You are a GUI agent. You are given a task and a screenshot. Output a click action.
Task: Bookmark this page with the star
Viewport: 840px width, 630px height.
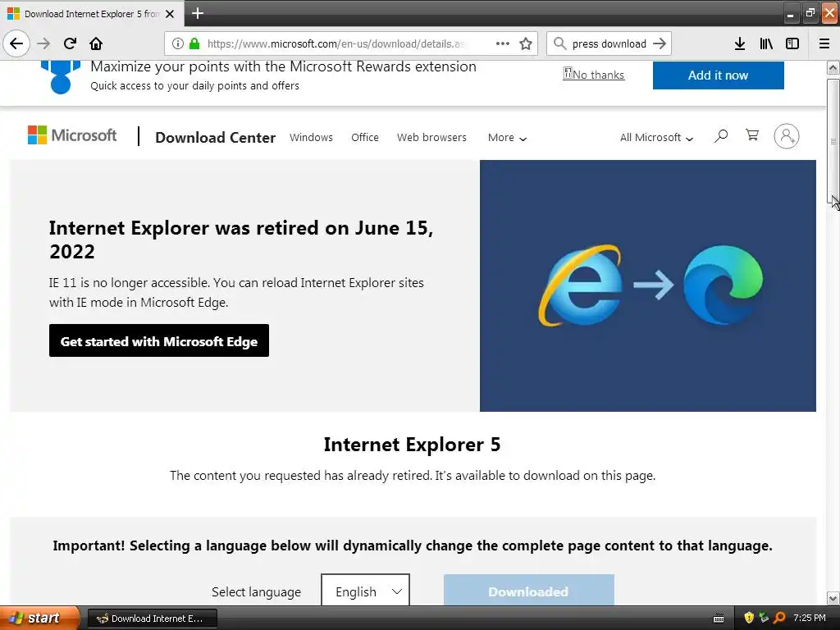[x=526, y=43]
